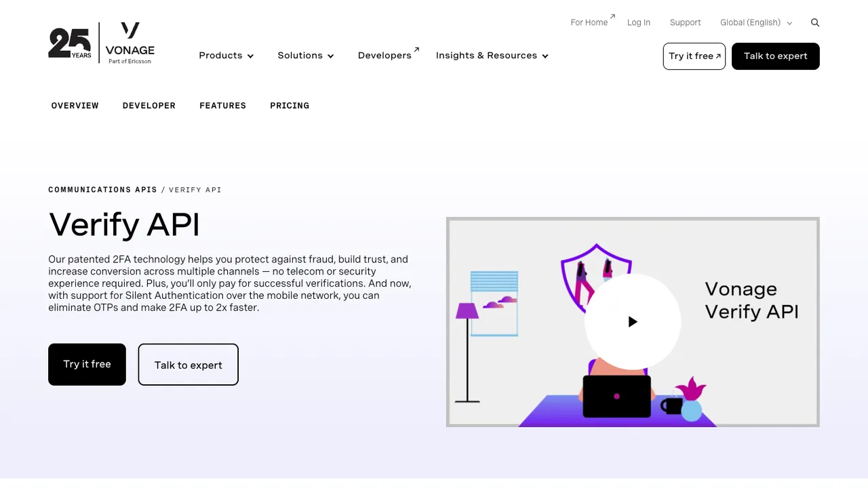Switch to the Developer tab
Viewport: 868px width, 488px height.
149,106
